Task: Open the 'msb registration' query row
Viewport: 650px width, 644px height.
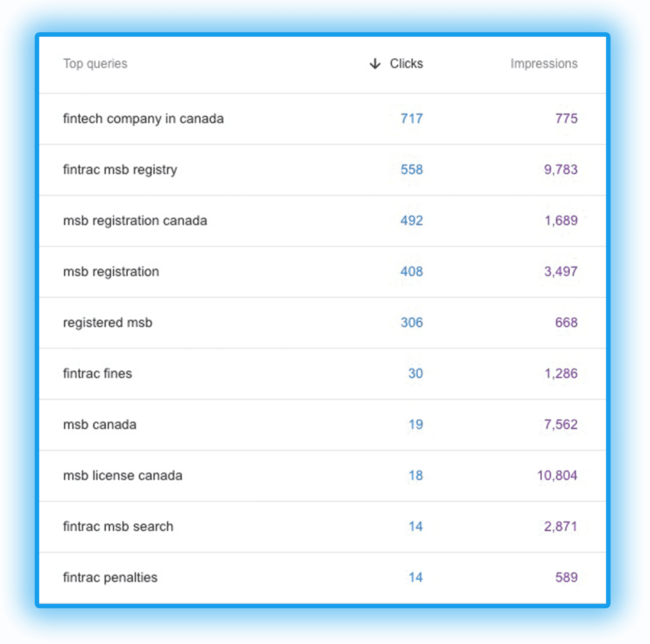Action: coord(111,272)
